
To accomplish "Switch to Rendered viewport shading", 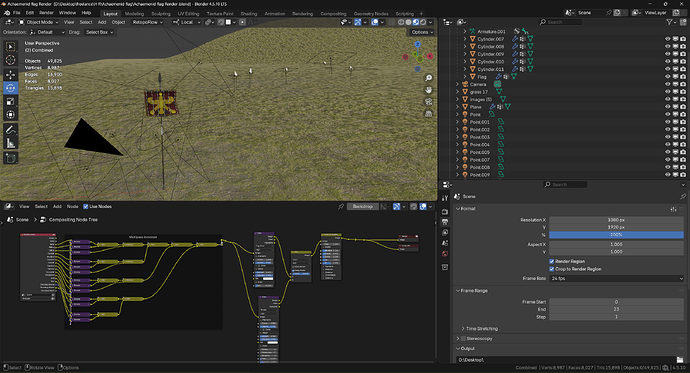I will click(423, 22).
